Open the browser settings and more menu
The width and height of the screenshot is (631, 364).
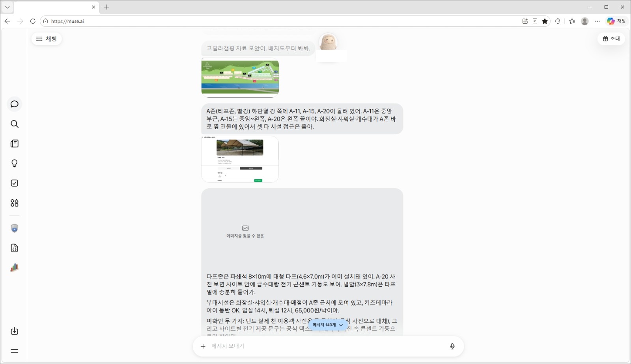(x=597, y=21)
